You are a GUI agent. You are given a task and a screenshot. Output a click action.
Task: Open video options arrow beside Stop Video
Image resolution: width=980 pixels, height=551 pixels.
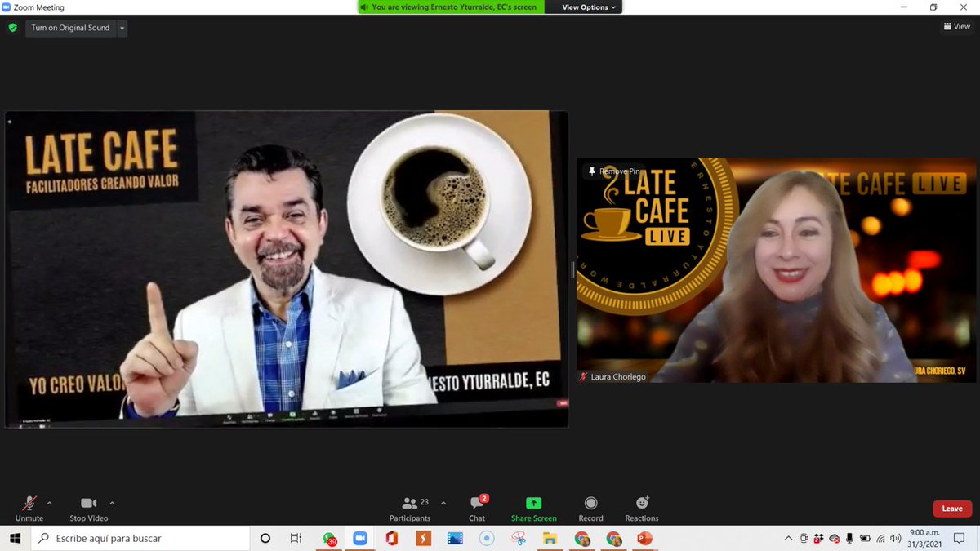pyautogui.click(x=112, y=503)
